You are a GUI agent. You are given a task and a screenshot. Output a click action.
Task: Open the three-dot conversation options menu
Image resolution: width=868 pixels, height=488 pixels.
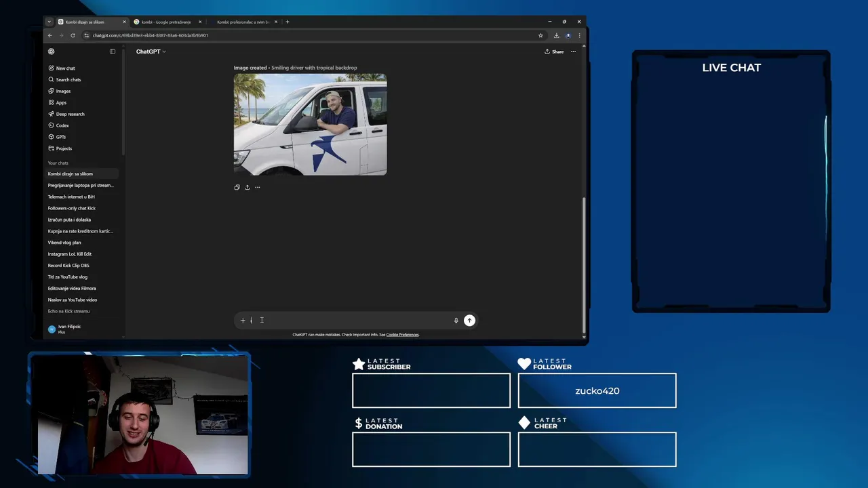(573, 52)
